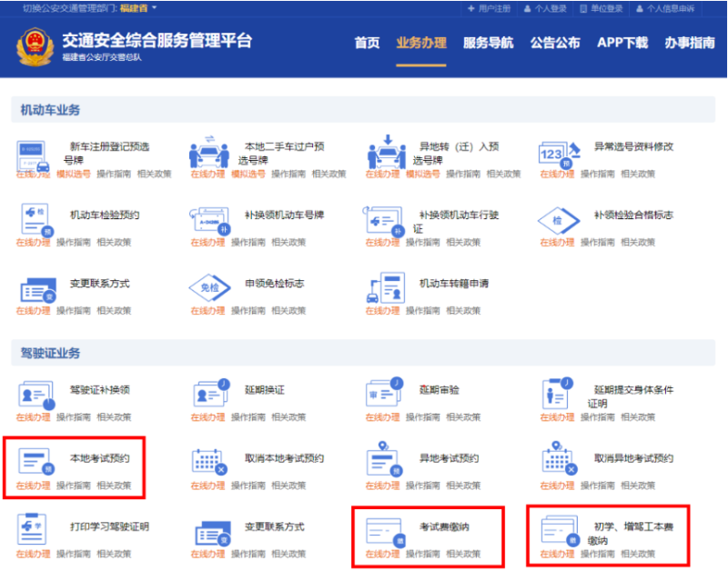Image resolution: width=728 pixels, height=571 pixels.
Task: Open the 首页 navigation tab
Action: [367, 43]
